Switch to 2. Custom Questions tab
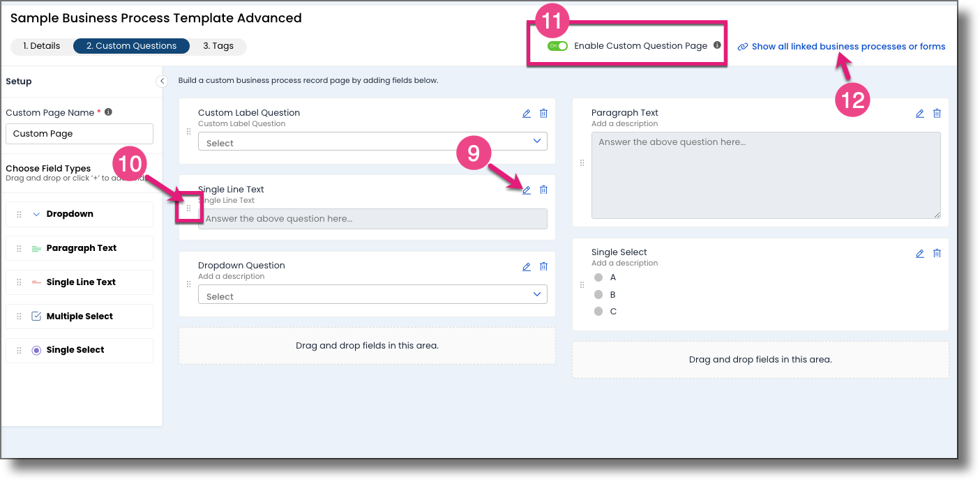This screenshot has width=980, height=481. pos(131,46)
